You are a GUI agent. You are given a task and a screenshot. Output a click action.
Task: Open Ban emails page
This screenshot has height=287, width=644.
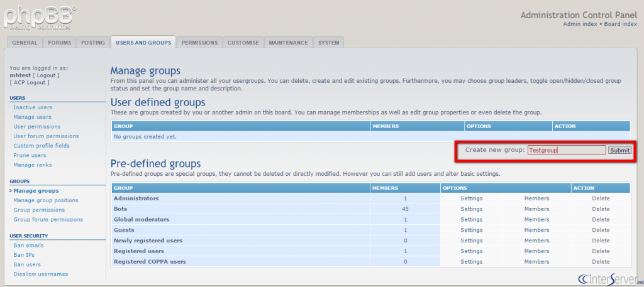28,246
